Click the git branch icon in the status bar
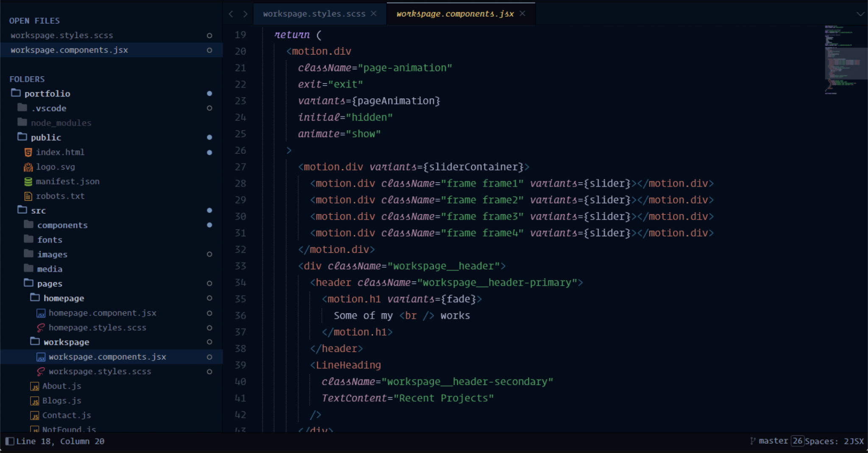The width and height of the screenshot is (868, 453). click(752, 441)
